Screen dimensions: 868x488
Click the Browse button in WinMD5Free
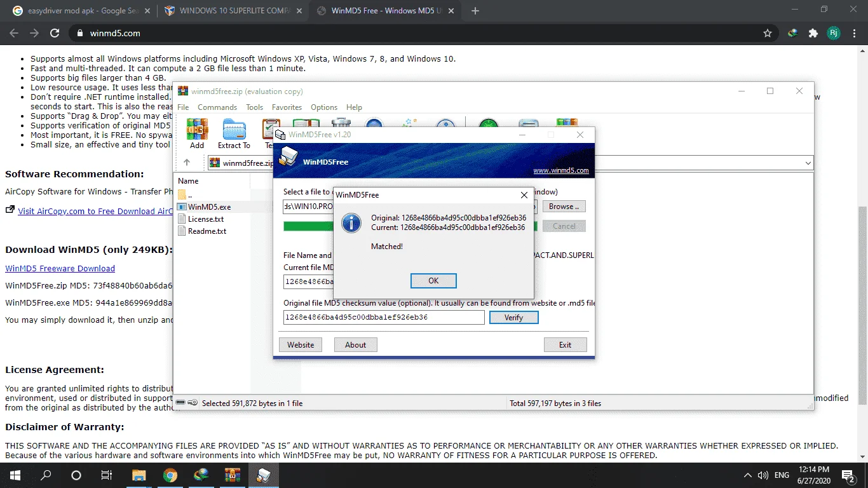(x=564, y=207)
